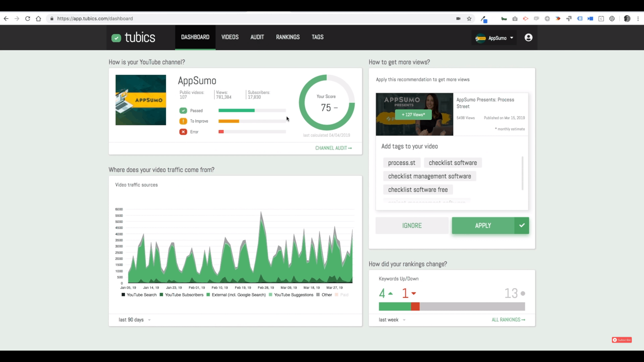Click the blue flag-rectangle extension icon
Screen dimensions: 644x362
tap(590, 19)
